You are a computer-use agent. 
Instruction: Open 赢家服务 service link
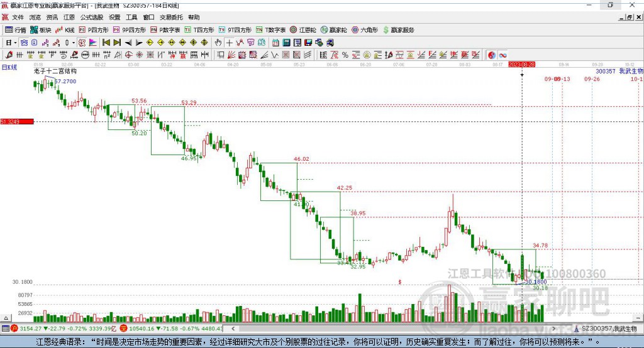[398, 30]
